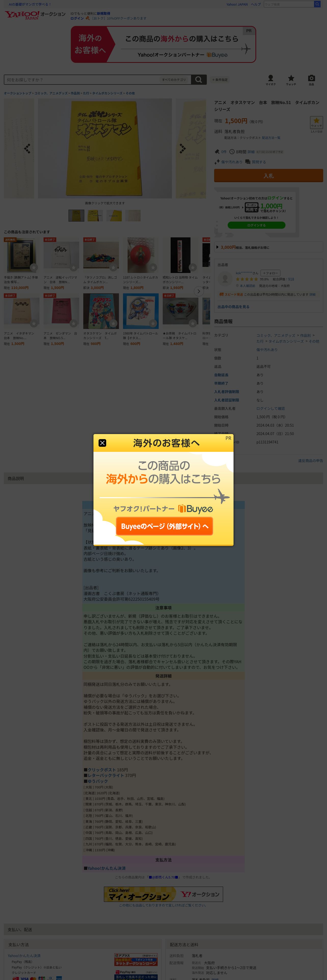Viewport: 327px width, 980px height.
Task: Go to タイムボカンシリーズ breadcrumb
Action: coord(107,93)
